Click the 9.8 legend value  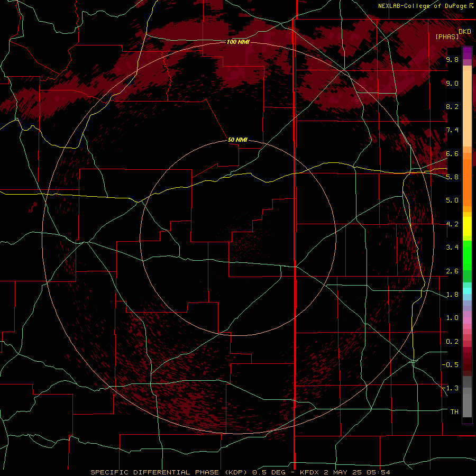[x=452, y=59]
